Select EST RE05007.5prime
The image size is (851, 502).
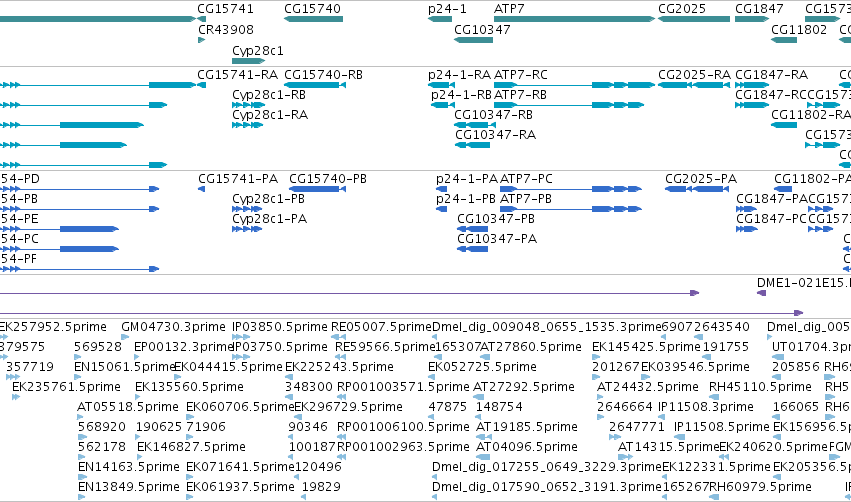382,327
